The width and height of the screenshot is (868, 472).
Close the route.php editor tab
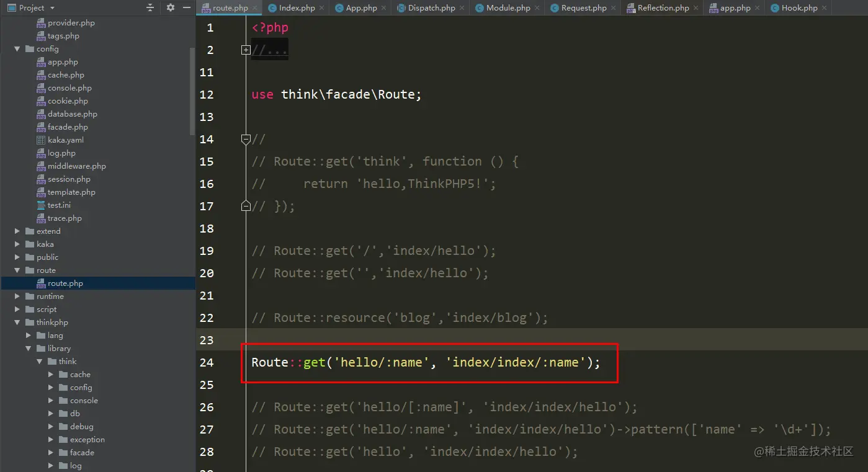pos(255,8)
